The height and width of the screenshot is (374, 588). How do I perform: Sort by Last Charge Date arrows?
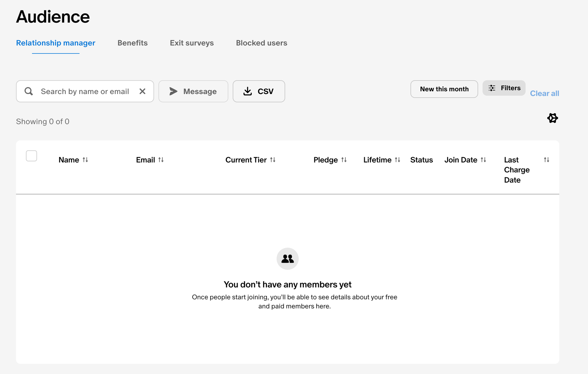click(547, 160)
